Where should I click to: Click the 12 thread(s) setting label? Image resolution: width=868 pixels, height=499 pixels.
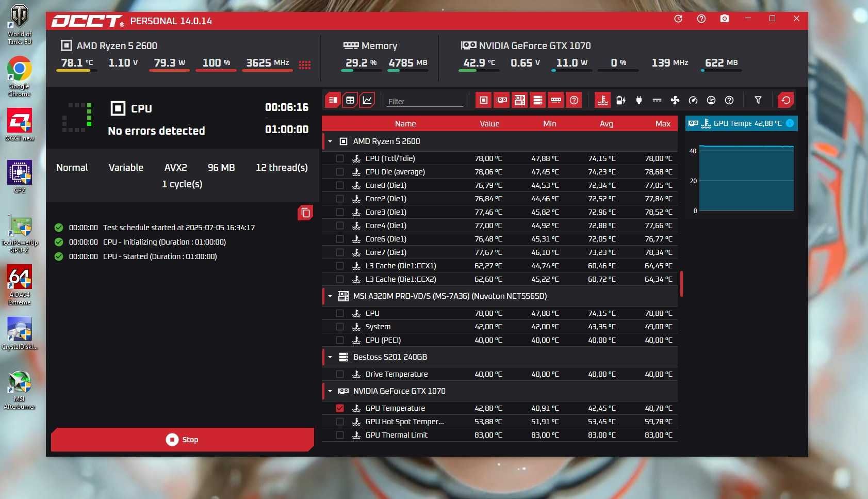[282, 168]
